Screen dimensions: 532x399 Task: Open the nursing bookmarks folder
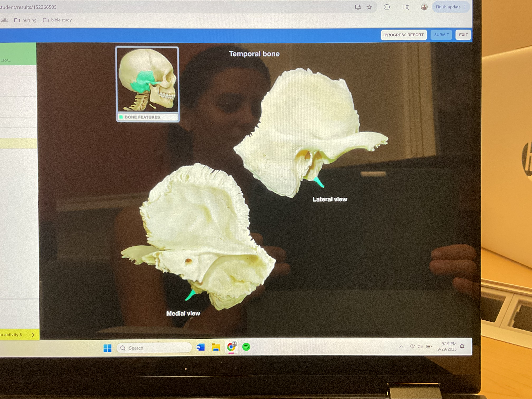point(25,20)
